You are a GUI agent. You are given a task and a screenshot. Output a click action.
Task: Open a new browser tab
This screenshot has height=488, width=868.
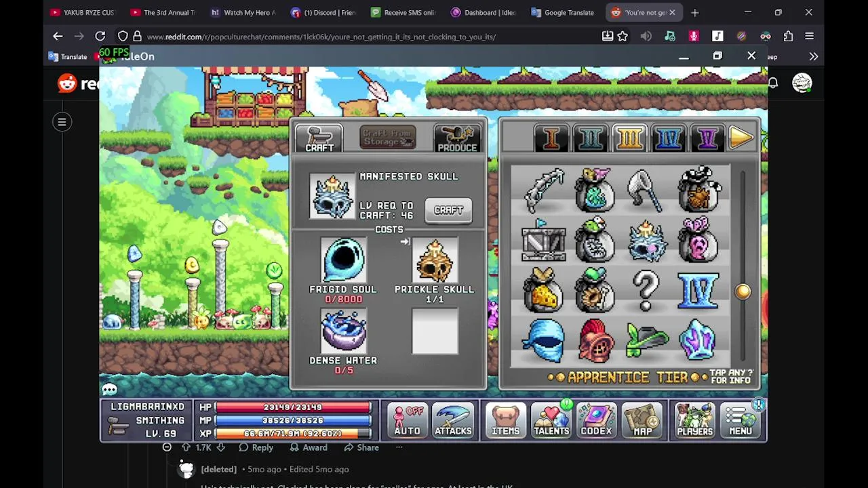click(694, 12)
